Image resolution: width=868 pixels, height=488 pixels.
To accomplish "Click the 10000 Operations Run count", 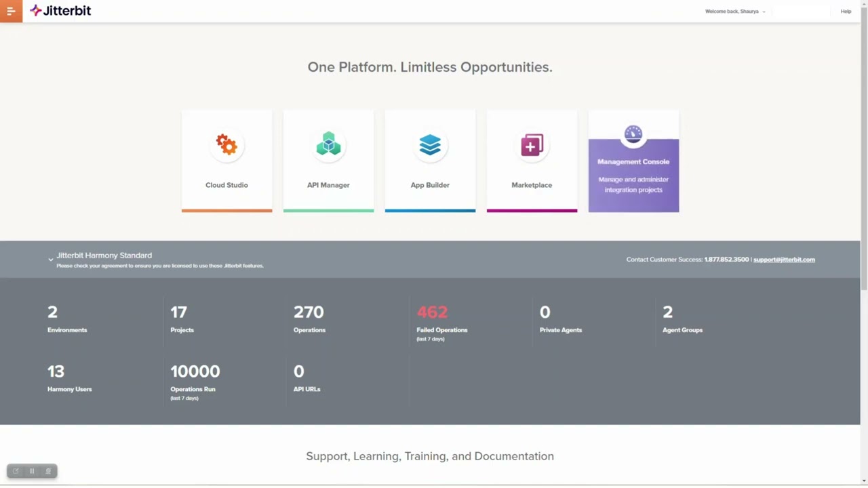I will click(195, 371).
